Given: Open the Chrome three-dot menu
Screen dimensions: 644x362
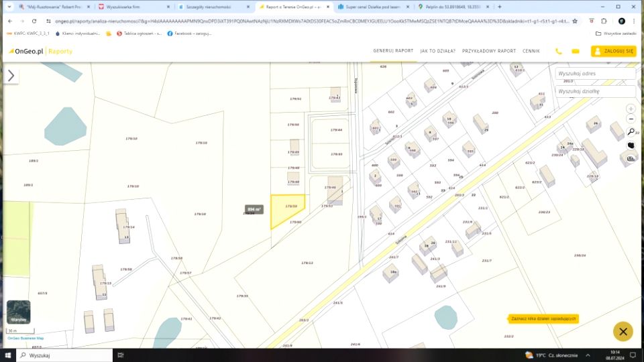Looking at the screenshot, I should [634, 21].
